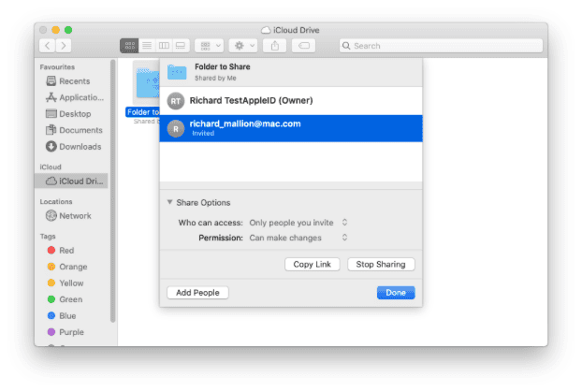Viewport: 582px width, 392px height.
Task: Click the Done button
Action: tap(396, 293)
